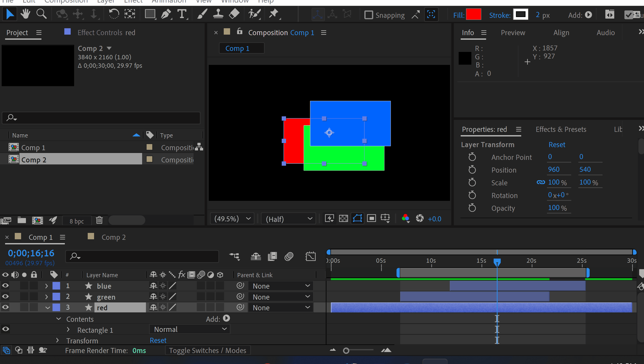Open the resolution (Half) dropdown

289,219
